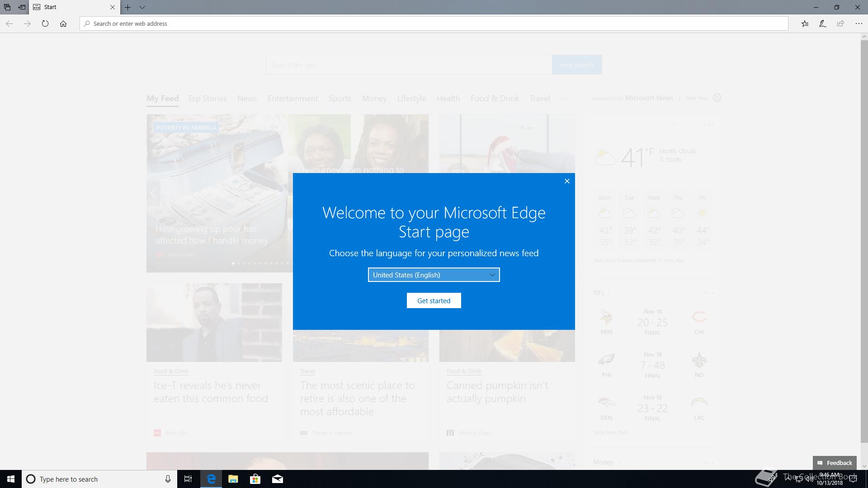
Task: Refresh the page with the reload icon
Action: [45, 23]
